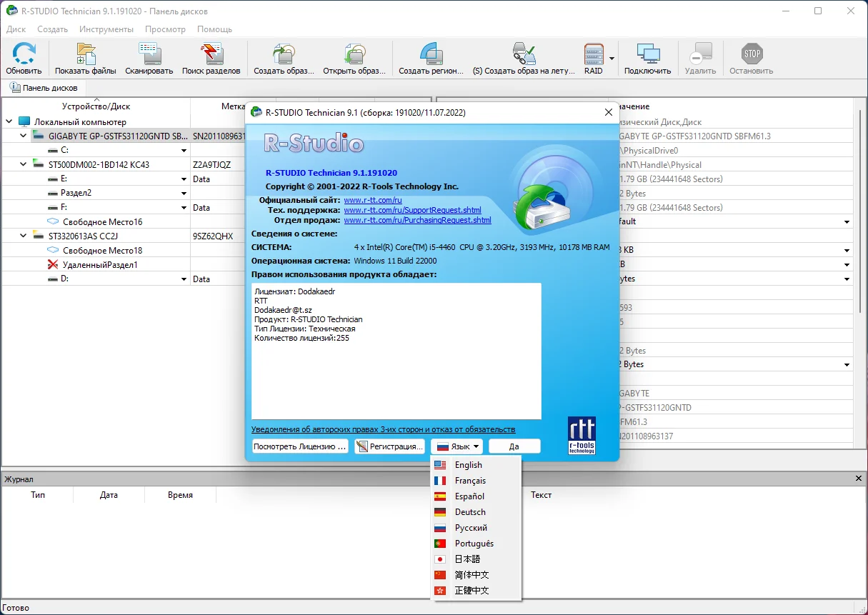Open the SupportRequest.shtml support link
The image size is (868, 615).
pos(412,211)
